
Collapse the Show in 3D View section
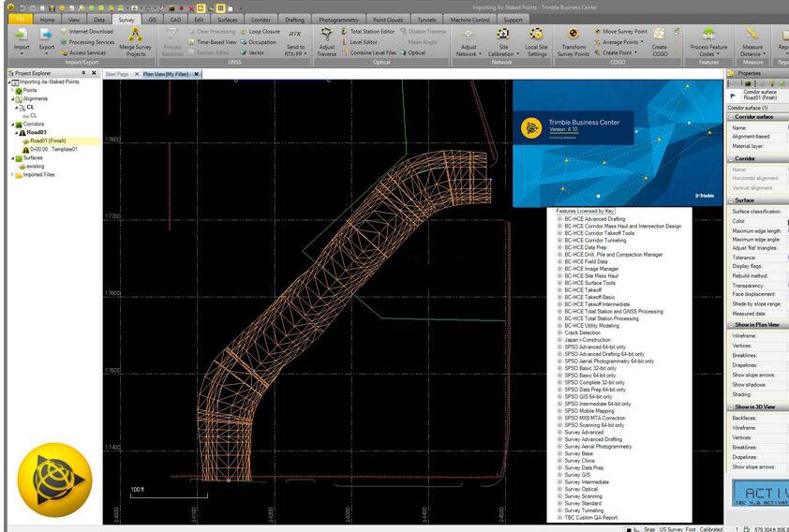pos(731,407)
